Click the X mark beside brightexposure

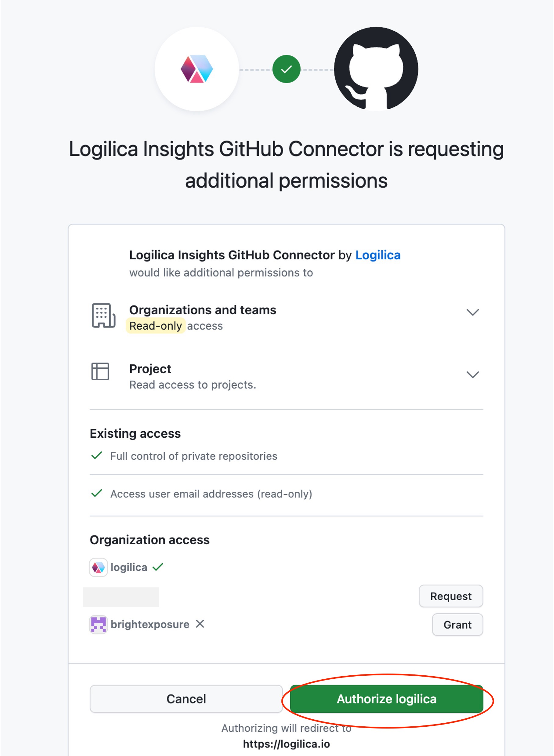coord(200,623)
